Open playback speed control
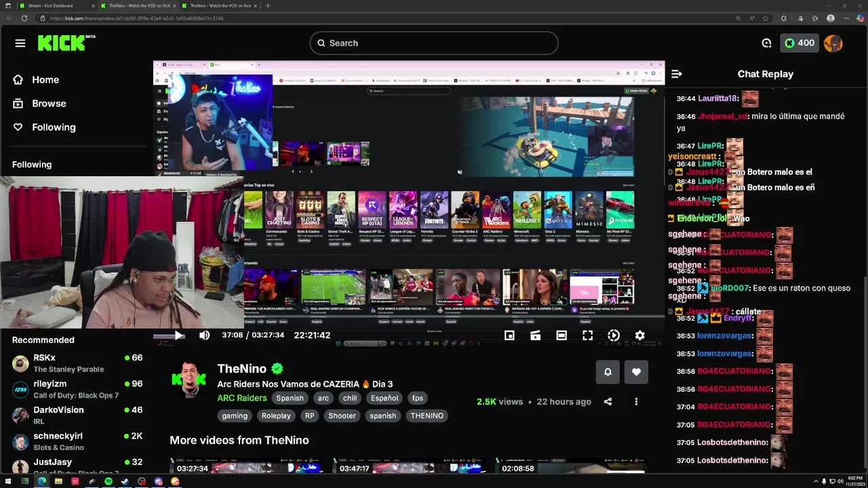The image size is (868, 488). pyautogui.click(x=614, y=335)
